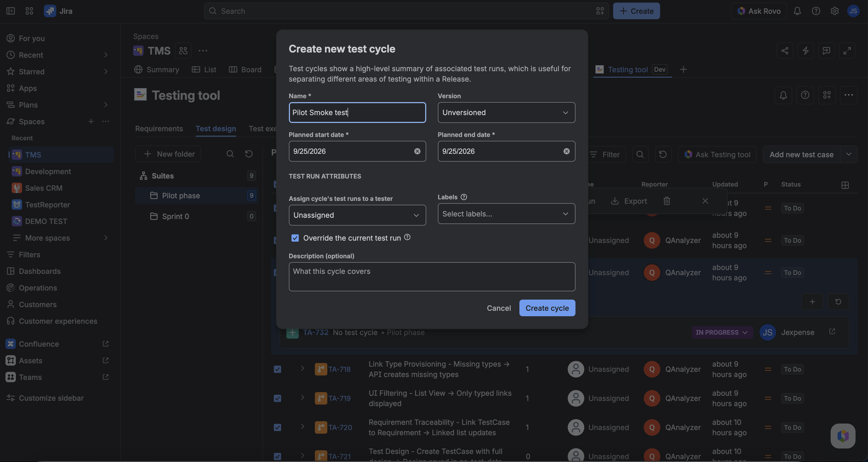Click the Description text area
868x462 pixels.
click(432, 276)
